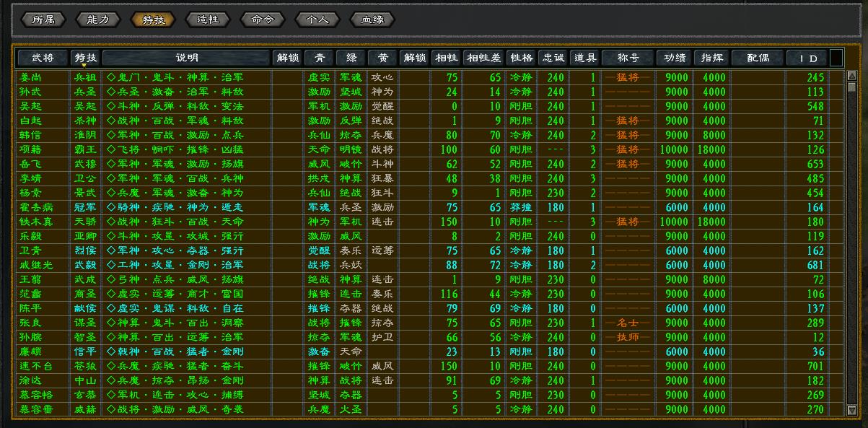
Task: Go to the 血缘 tab
Action: [372, 19]
